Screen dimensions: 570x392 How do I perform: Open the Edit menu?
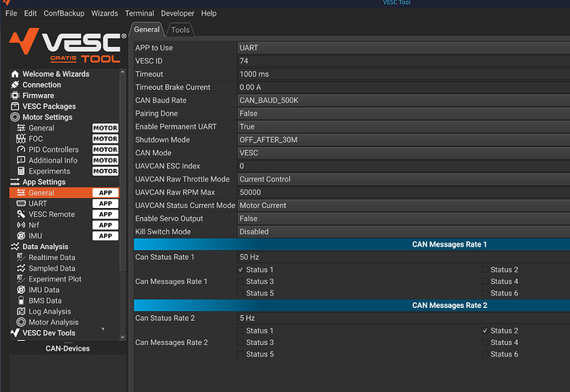(31, 13)
